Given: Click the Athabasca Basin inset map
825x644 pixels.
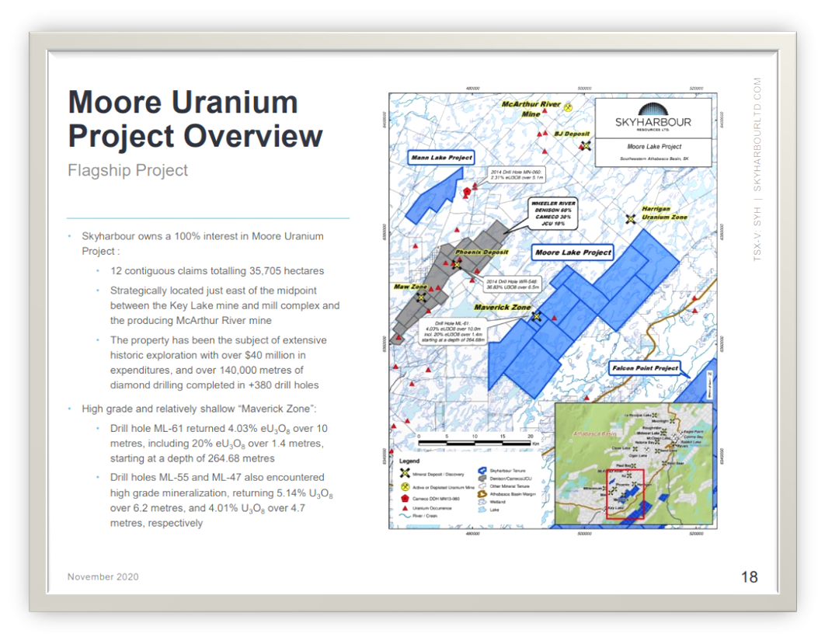Looking at the screenshot, I should pos(634,464).
